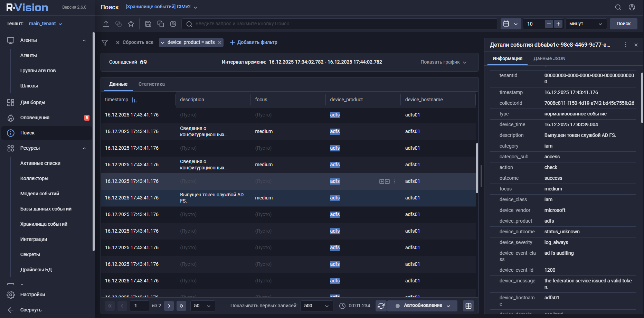Open the filter funnel icon
The width and height of the screenshot is (644, 318).
coord(105,43)
